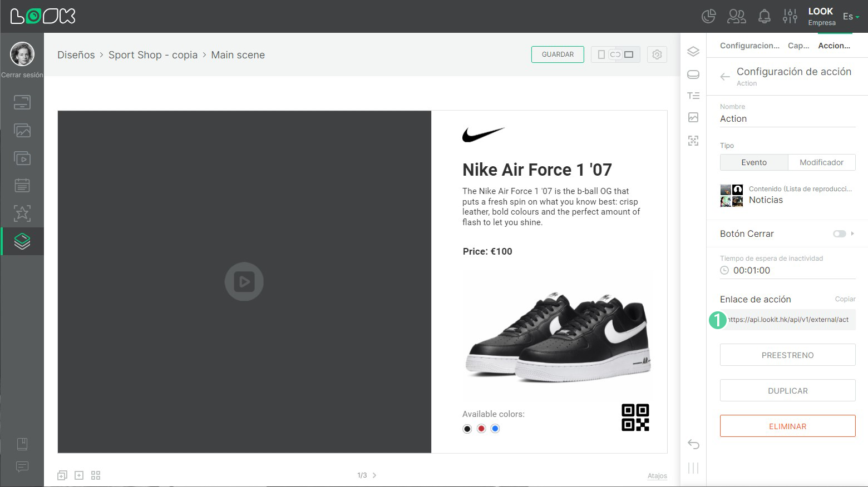Open the language selector Es
Screen dimensions: 868x487
pos(851,17)
